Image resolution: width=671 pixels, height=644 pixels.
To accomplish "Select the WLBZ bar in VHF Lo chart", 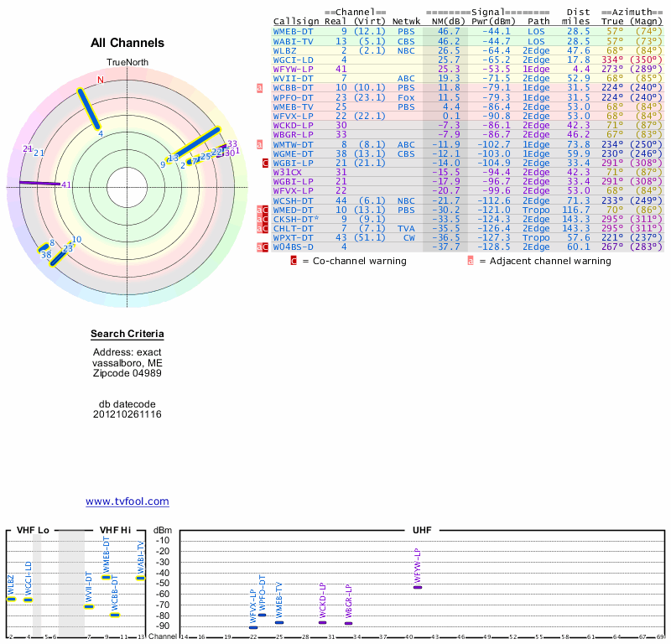I will click(x=12, y=599).
